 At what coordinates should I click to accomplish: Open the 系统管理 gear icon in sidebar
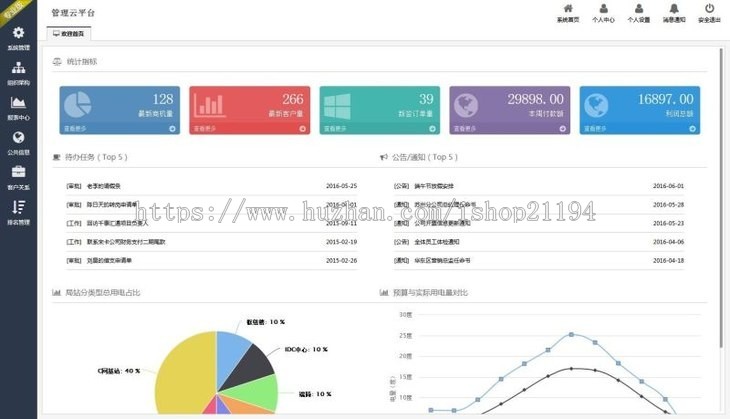tap(19, 33)
